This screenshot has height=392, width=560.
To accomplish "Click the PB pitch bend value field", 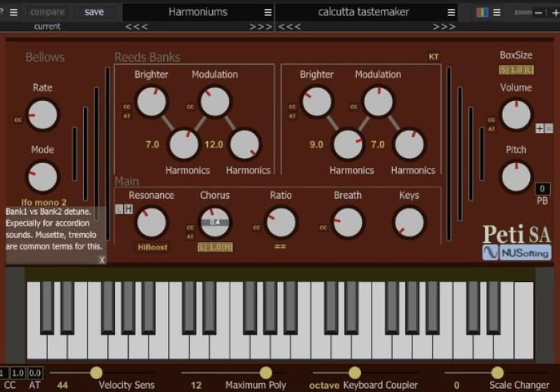I will (x=542, y=189).
